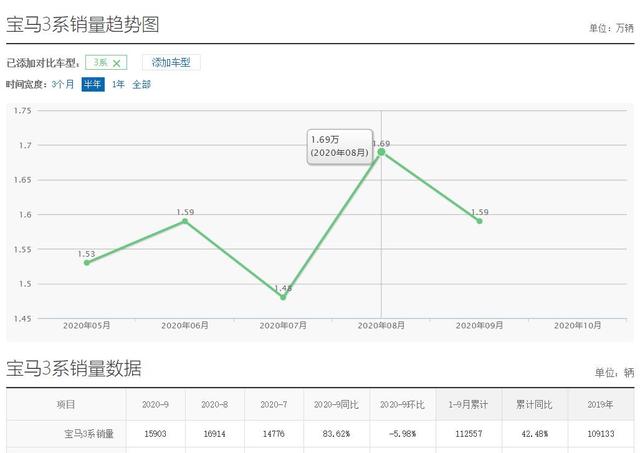Click the 2020年08月 x-axis label
The image size is (640, 453).
tap(381, 326)
